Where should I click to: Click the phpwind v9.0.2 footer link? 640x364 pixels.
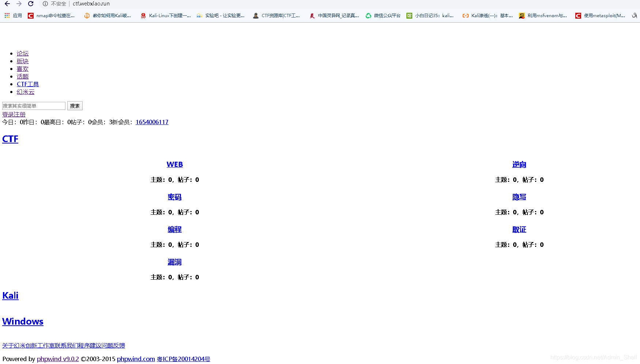point(58,359)
